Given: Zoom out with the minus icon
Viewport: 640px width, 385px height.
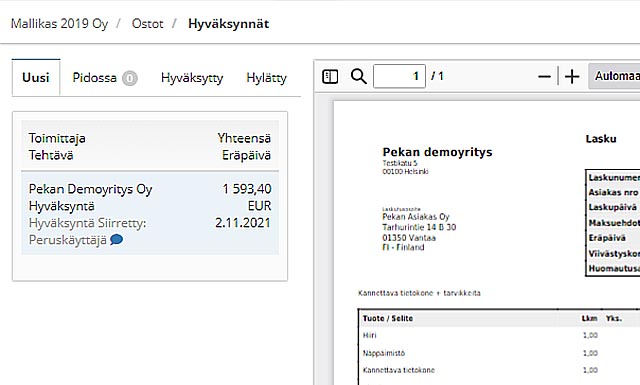Looking at the screenshot, I should [544, 76].
